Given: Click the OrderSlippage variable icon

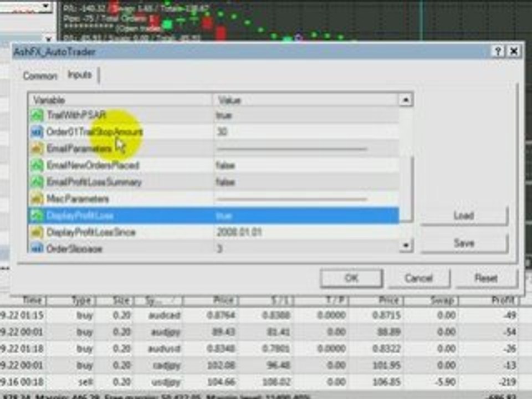Looking at the screenshot, I should [x=37, y=248].
